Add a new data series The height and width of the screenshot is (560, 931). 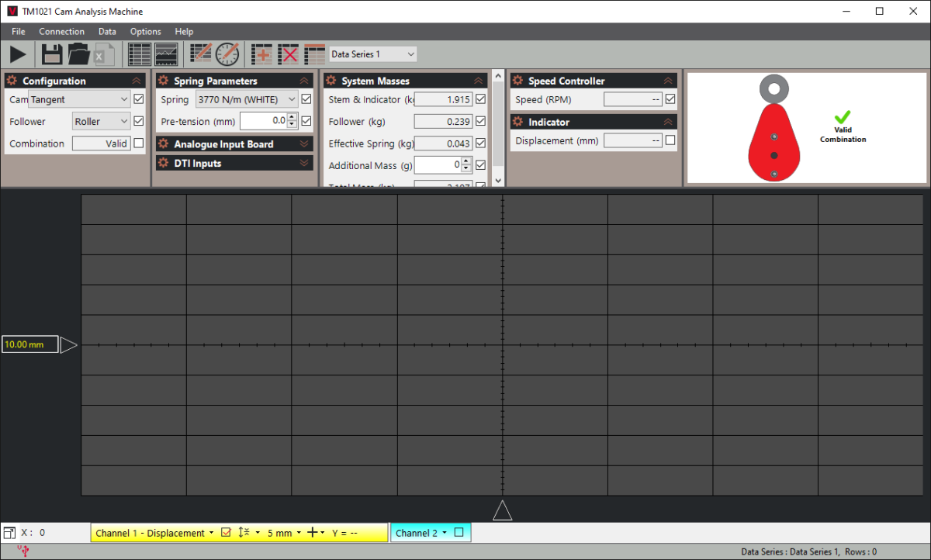(261, 54)
